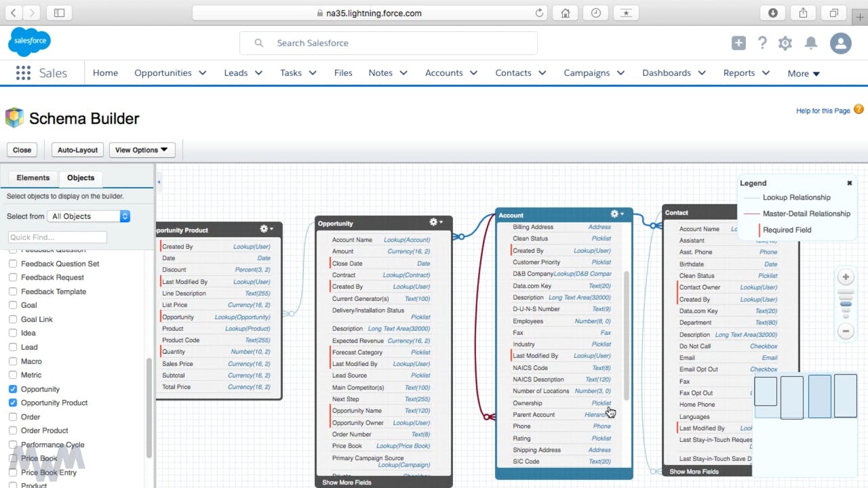The image size is (868, 488).
Task: Zoom in on the schema canvas
Action: tap(846, 277)
